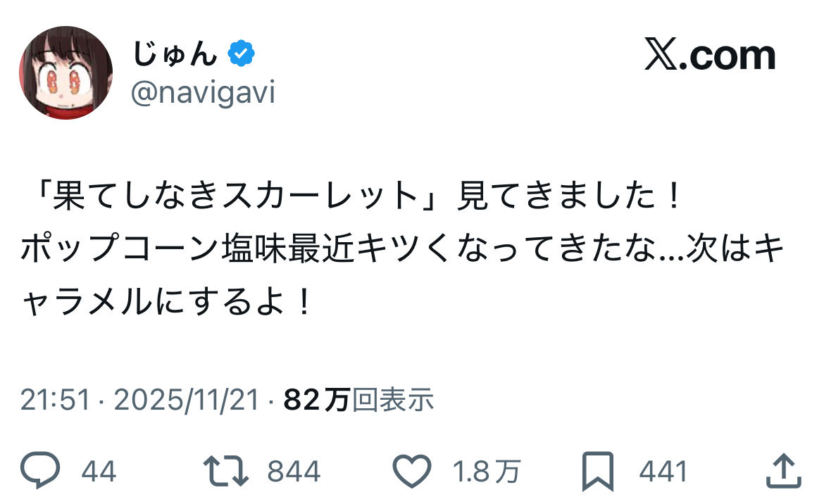Click the blue verified badge
The height and width of the screenshot is (504, 824).
242,53
